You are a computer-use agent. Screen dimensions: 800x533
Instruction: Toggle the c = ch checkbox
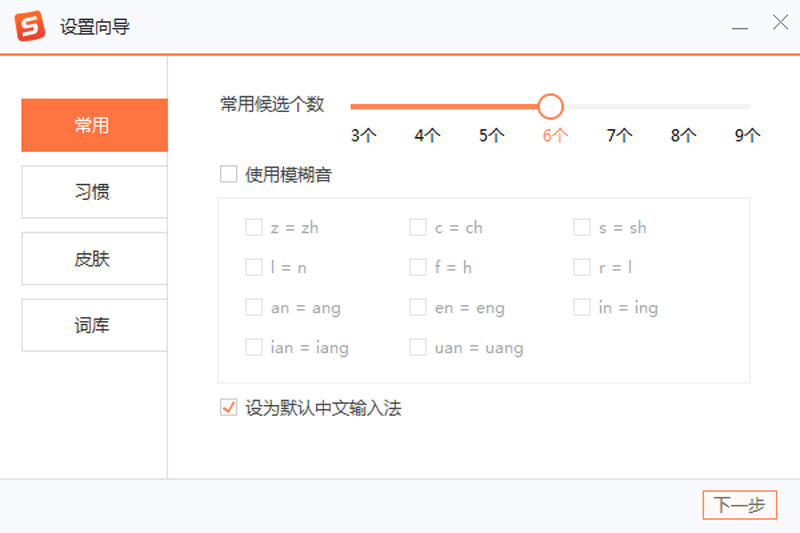[x=418, y=227]
